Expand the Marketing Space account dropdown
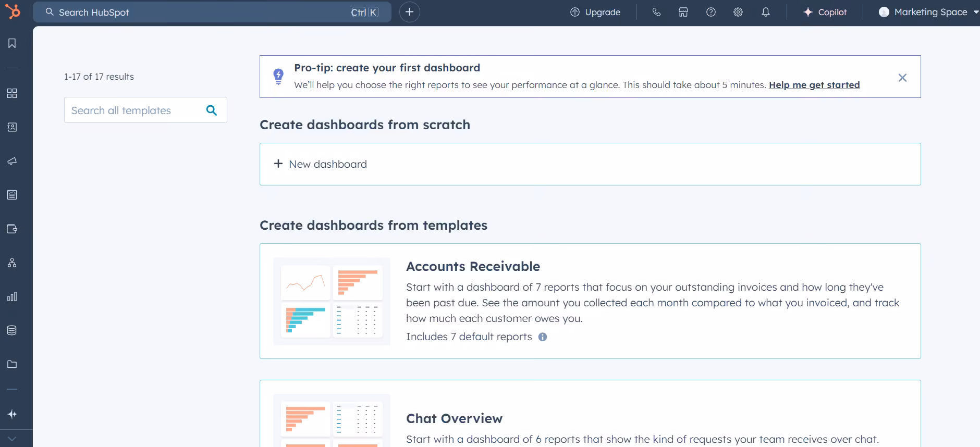 (928, 12)
